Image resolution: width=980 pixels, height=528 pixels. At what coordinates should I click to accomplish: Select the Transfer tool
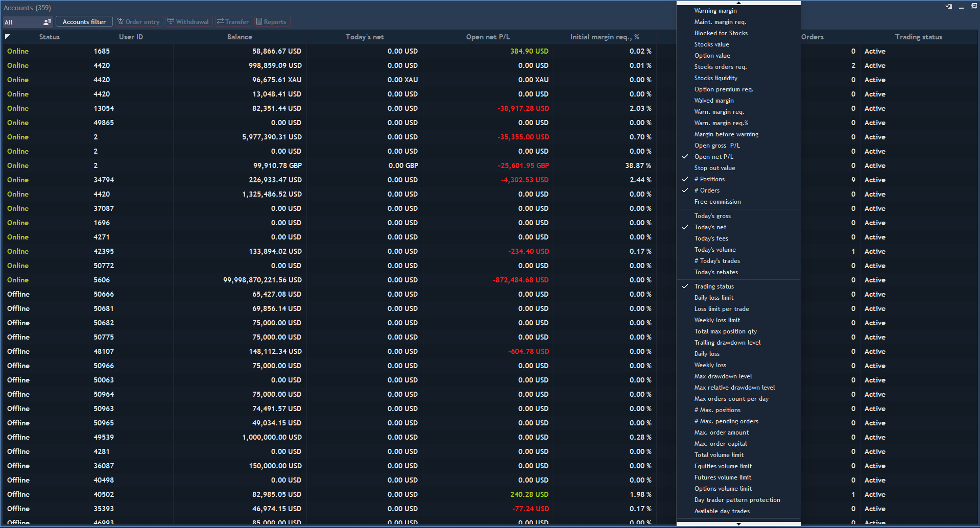pos(233,21)
